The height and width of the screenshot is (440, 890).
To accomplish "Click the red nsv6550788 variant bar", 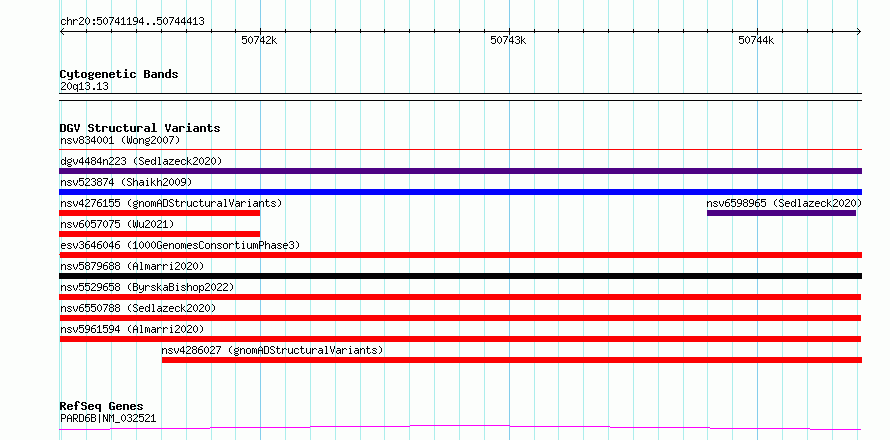I will click(x=460, y=318).
